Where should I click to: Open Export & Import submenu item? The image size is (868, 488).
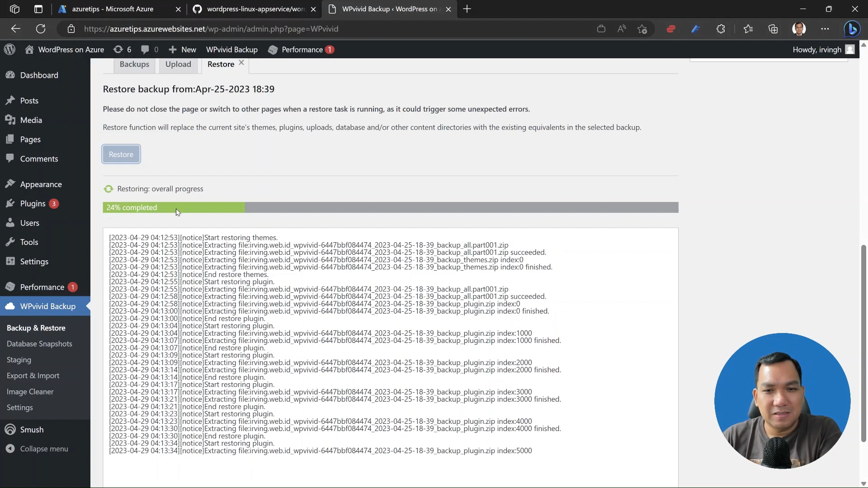click(x=33, y=375)
